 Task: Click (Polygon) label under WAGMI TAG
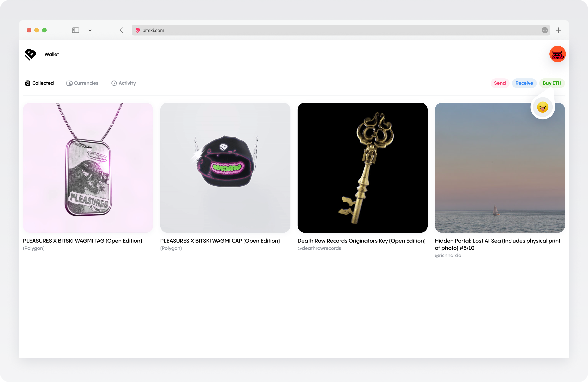click(x=34, y=248)
